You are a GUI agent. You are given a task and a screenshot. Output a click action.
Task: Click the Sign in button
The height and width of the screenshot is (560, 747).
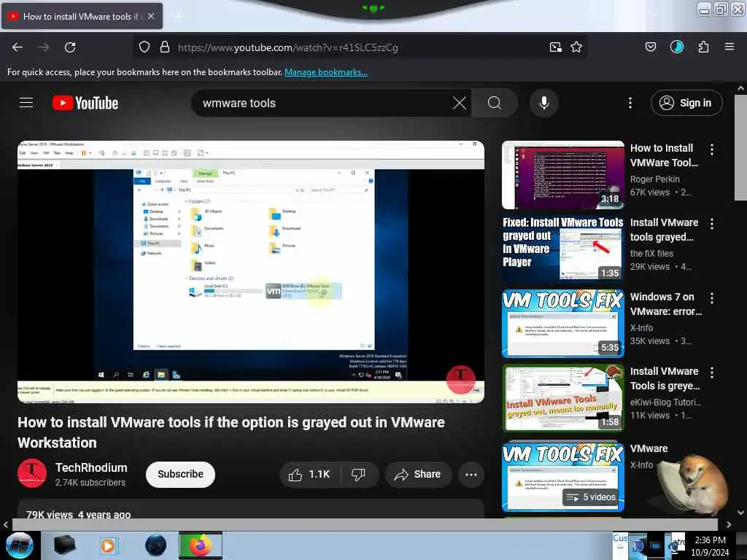pos(686,103)
